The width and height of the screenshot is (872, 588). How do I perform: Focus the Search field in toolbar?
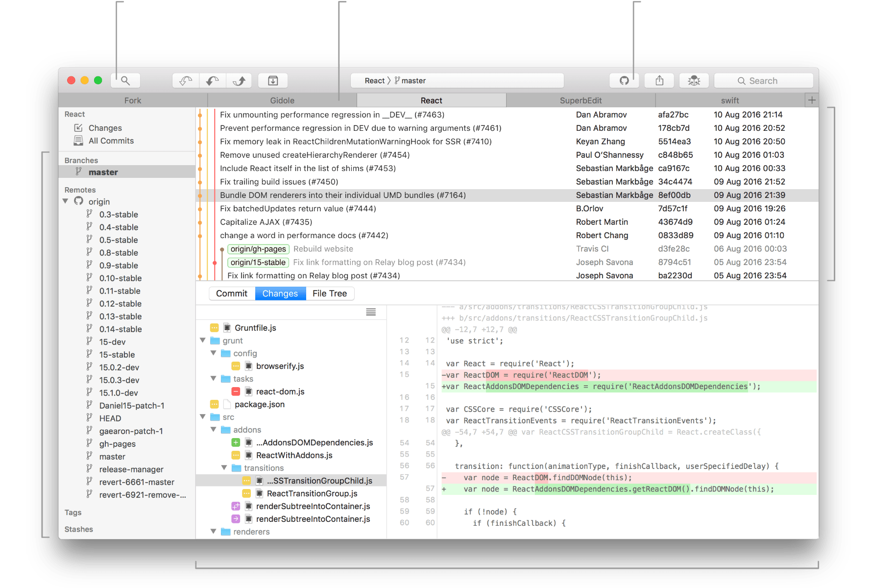[763, 80]
